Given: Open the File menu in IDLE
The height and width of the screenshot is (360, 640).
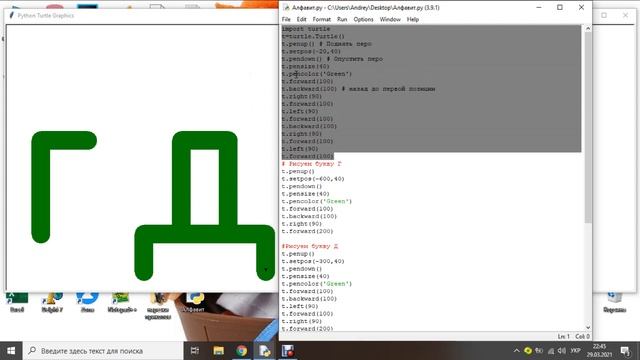Looking at the screenshot, I should 286,19.
